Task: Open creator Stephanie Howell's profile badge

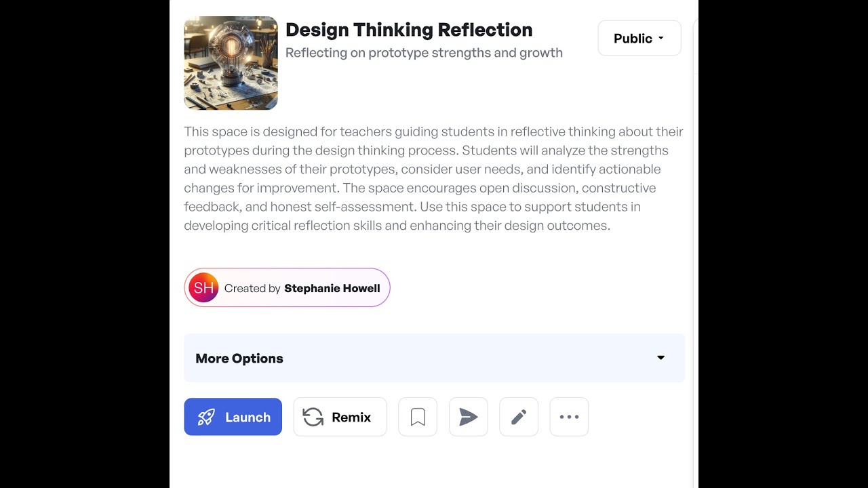Action: click(287, 288)
